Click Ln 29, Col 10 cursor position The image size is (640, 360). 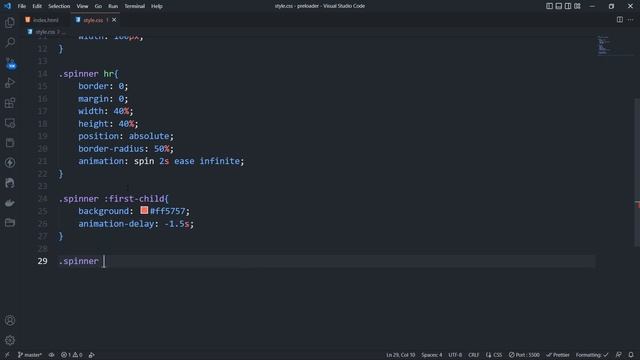(400, 355)
